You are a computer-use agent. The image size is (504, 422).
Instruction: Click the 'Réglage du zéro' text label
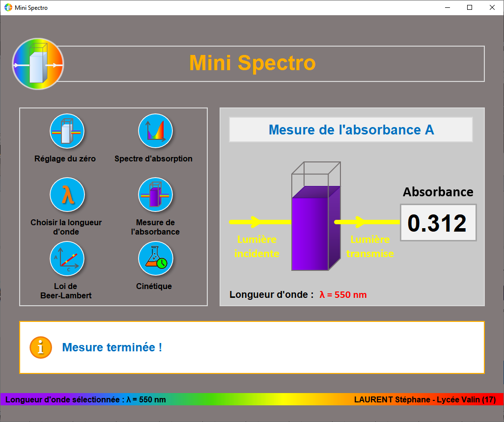pos(65,159)
